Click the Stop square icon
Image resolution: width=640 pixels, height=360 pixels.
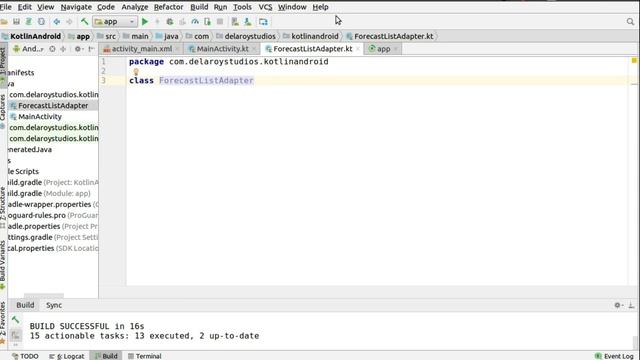[220, 22]
